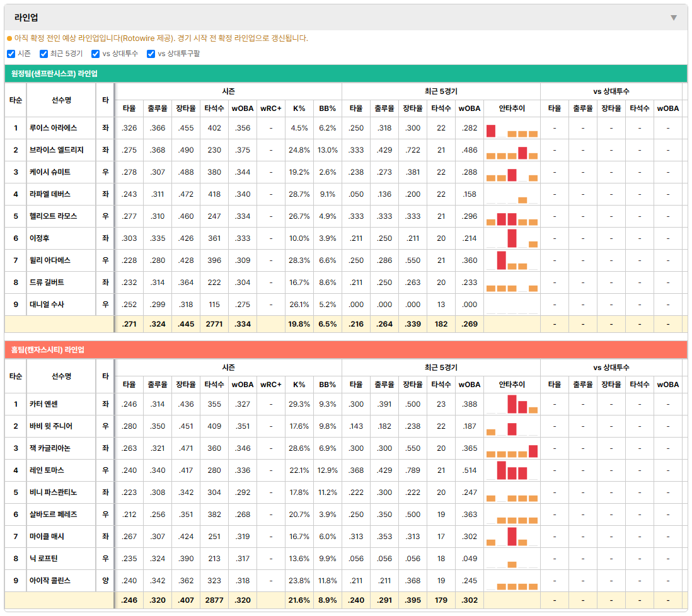The width and height of the screenshot is (692, 616).
Task: Click 마이클 매시 hit trend bars
Action: pos(512,537)
